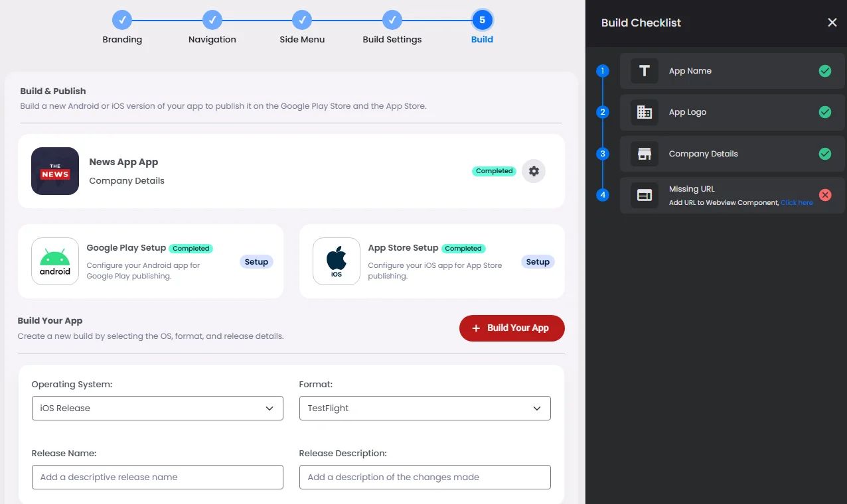Click the red X next to Missing URL
The height and width of the screenshot is (504, 847).
(x=825, y=194)
